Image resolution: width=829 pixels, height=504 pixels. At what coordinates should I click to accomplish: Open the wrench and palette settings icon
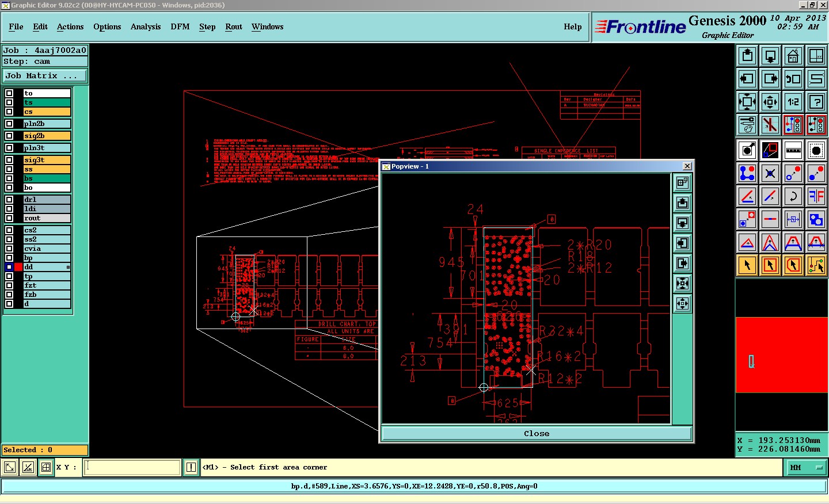747,125
